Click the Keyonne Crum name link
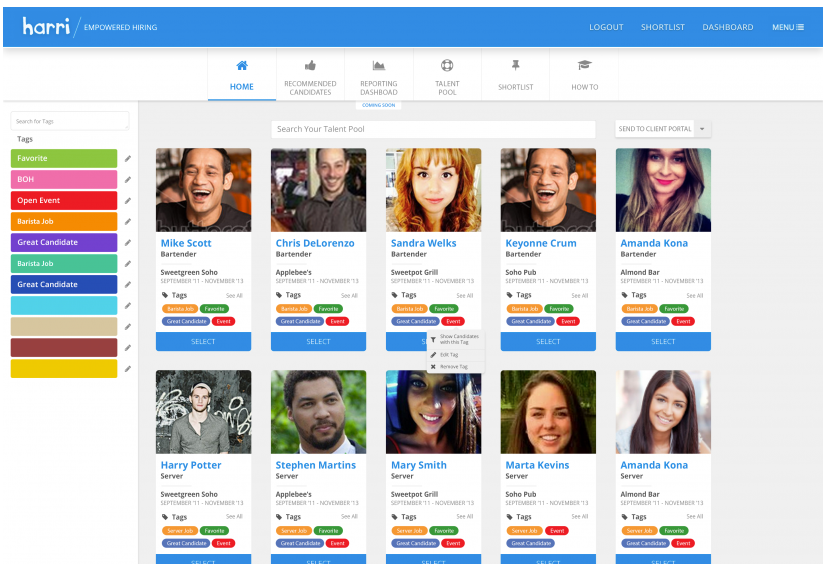 point(541,243)
